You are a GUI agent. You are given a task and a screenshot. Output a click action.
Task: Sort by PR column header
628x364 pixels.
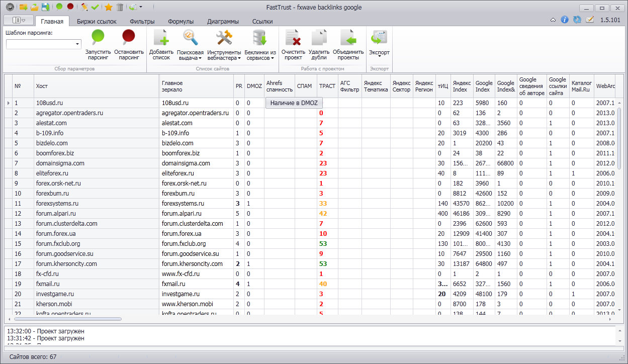tap(239, 86)
